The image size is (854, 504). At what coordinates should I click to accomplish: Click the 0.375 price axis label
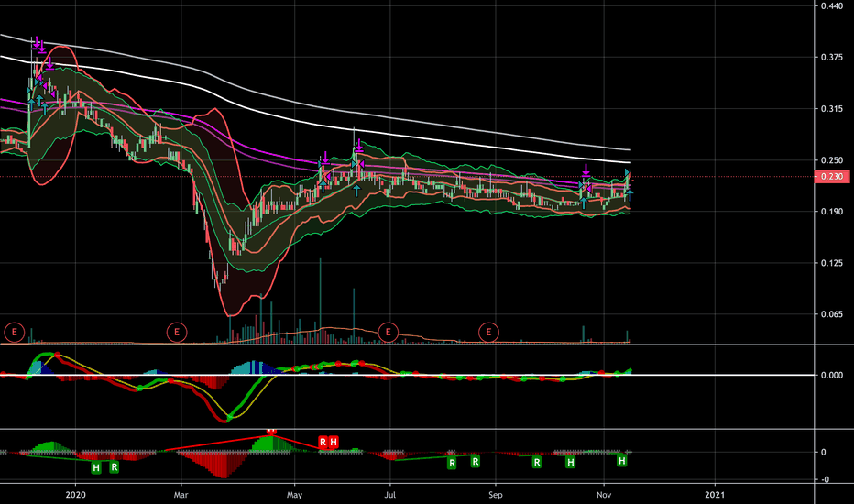[x=832, y=57]
